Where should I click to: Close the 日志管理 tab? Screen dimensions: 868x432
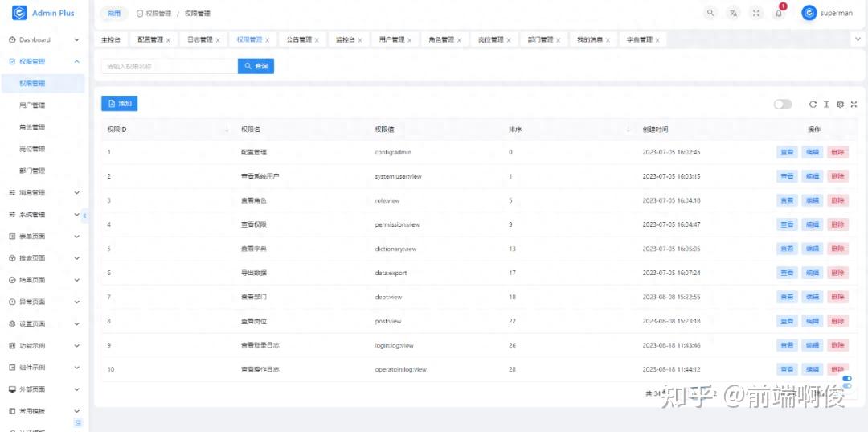(218, 40)
